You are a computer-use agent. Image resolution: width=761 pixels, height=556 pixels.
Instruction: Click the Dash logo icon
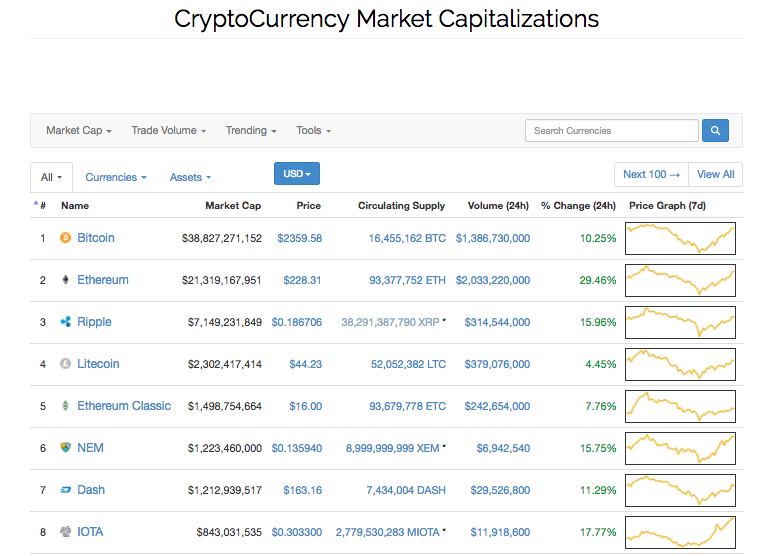pyautogui.click(x=66, y=490)
